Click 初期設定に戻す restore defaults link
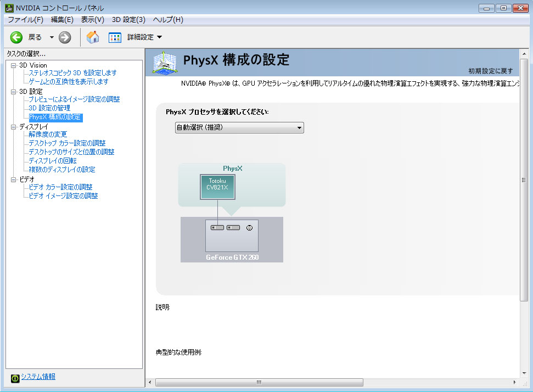 (491, 71)
